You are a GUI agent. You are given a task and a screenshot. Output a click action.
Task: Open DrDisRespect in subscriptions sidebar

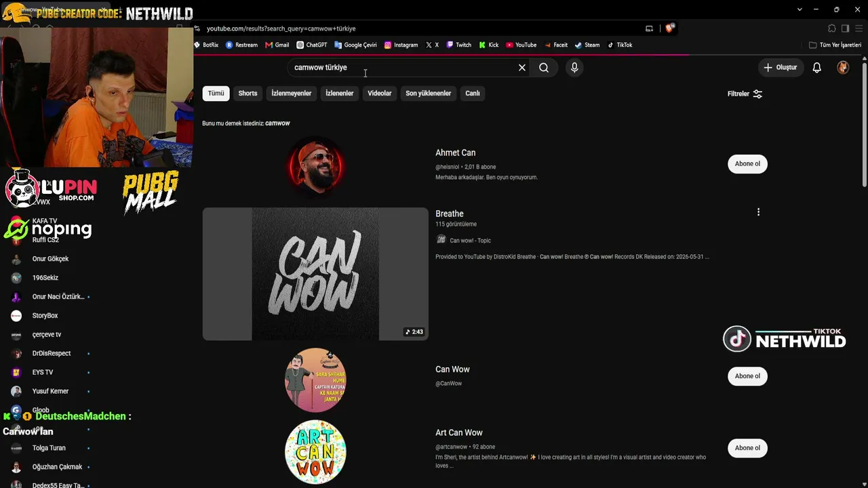click(x=52, y=354)
